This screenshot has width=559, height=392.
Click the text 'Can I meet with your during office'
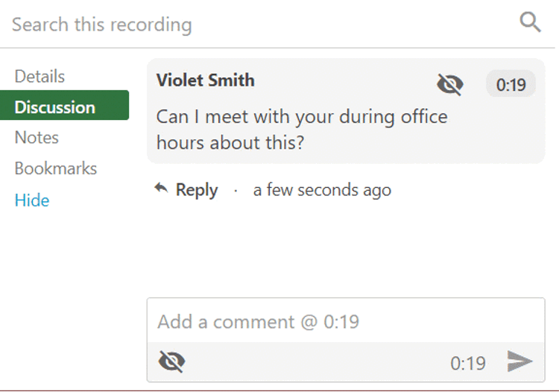pos(302,117)
